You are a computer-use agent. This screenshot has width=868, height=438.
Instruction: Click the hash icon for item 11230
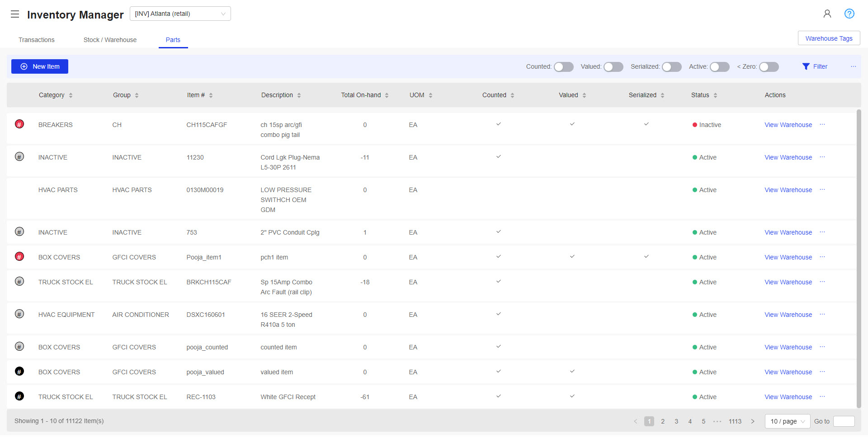click(x=19, y=156)
